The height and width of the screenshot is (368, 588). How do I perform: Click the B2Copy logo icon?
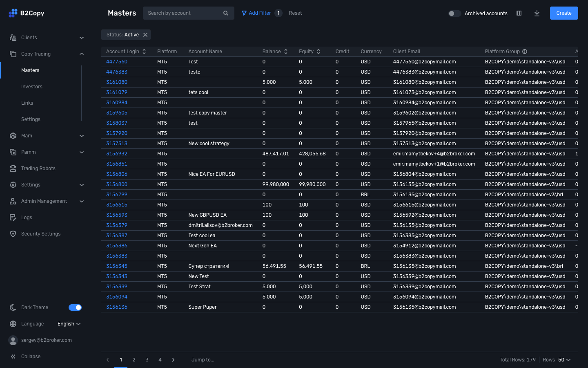pos(13,13)
